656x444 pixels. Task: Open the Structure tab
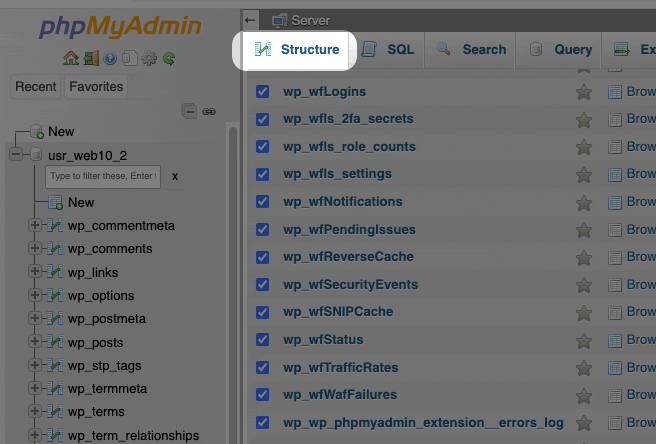point(297,49)
